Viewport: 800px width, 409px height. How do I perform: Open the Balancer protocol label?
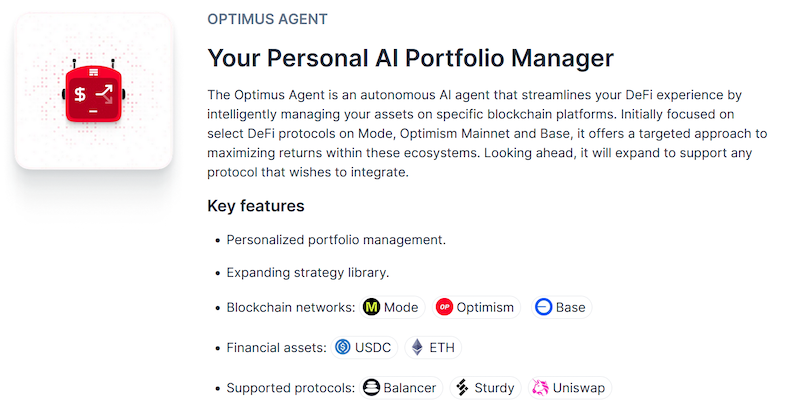point(410,387)
